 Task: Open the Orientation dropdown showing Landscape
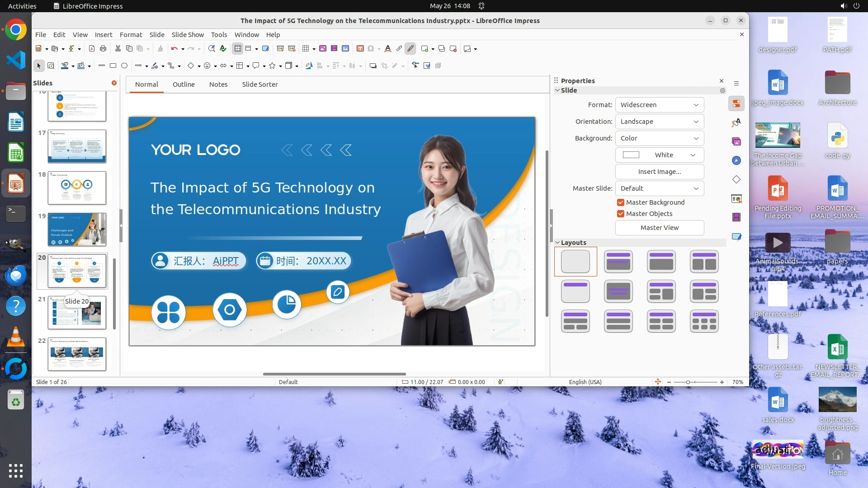pyautogui.click(x=659, y=122)
